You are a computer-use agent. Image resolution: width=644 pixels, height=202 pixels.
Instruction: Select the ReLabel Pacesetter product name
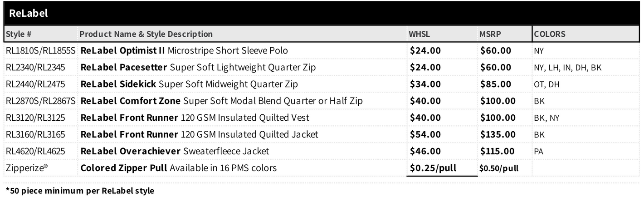point(124,68)
